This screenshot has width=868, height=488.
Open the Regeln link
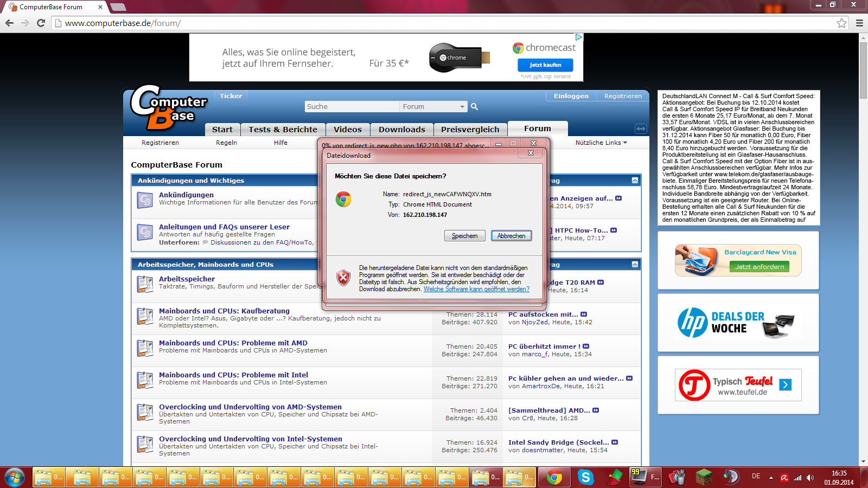click(x=226, y=143)
